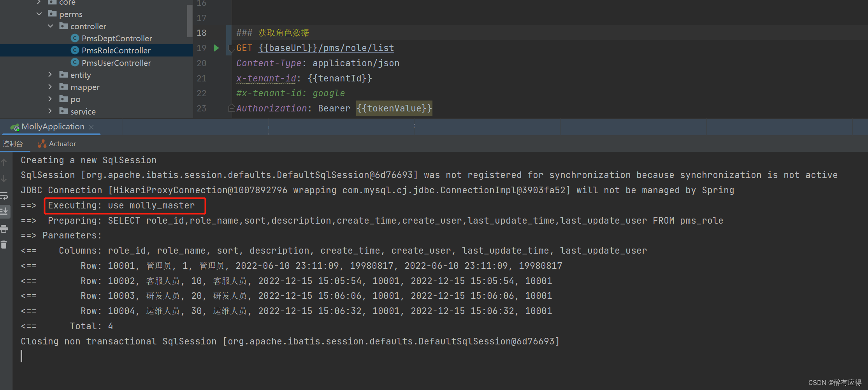
Task: Click the po folder icon
Action: [64, 99]
